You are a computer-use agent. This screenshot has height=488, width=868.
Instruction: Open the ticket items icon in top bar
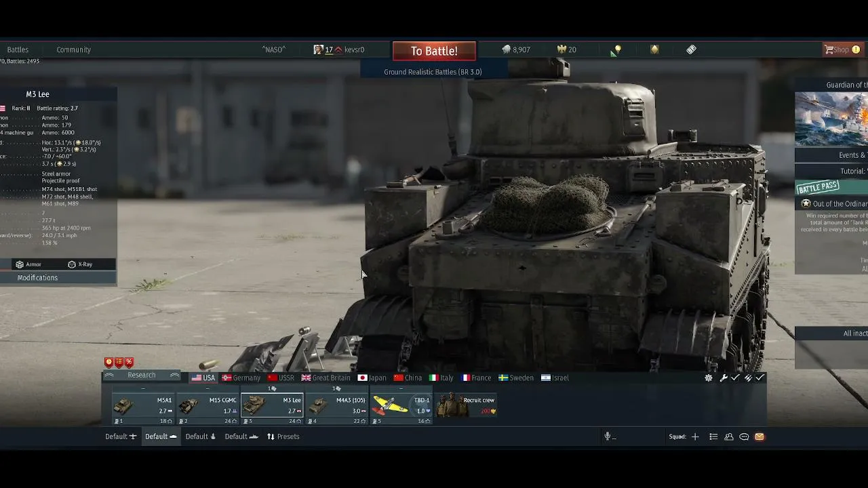(691, 49)
